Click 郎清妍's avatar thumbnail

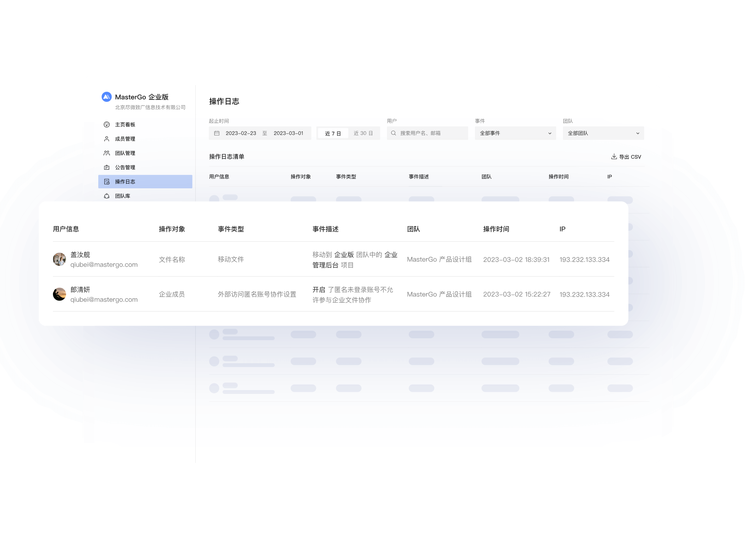(x=59, y=294)
